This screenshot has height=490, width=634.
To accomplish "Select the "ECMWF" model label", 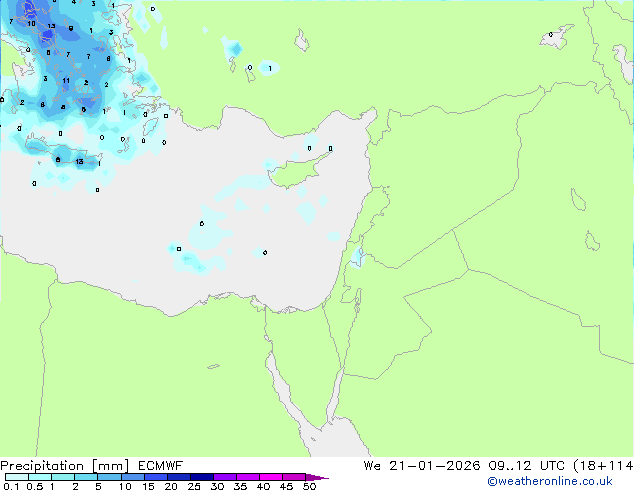I will point(161,466).
